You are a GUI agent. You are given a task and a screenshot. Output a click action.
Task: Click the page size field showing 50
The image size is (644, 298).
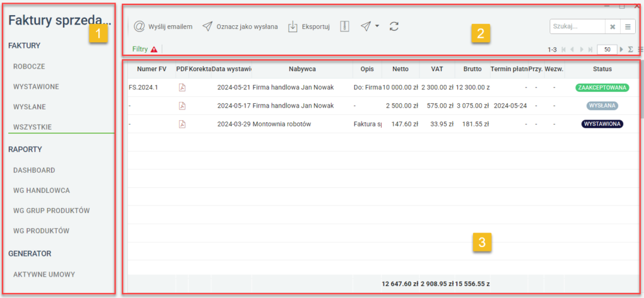608,49
